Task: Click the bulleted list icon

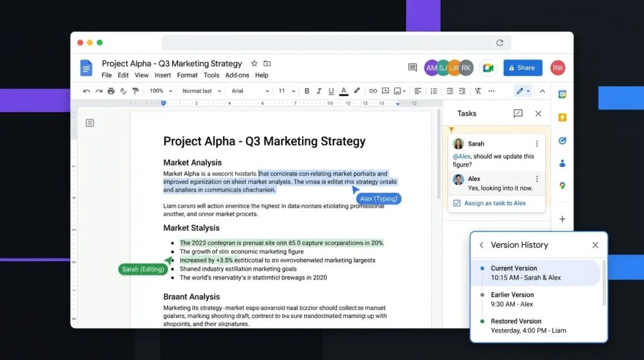Action: tap(434, 91)
